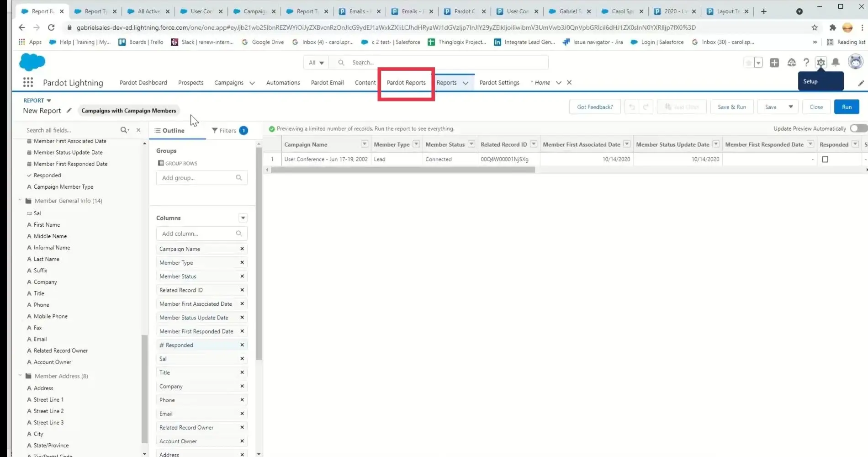The height and width of the screenshot is (457, 868).
Task: Collapse the Member General Info folder
Action: (20, 200)
